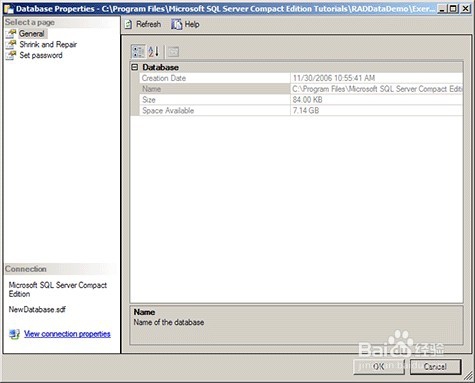Sort properties alphabetically
The image size is (475, 383).
pos(153,52)
